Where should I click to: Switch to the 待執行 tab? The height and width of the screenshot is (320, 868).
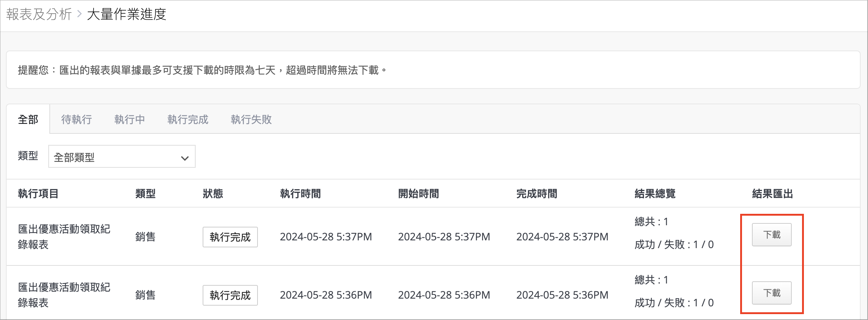(76, 119)
